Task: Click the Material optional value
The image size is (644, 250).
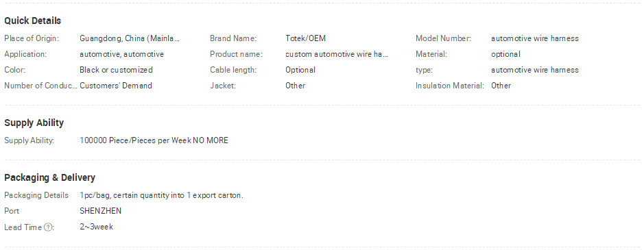Action: (505, 54)
